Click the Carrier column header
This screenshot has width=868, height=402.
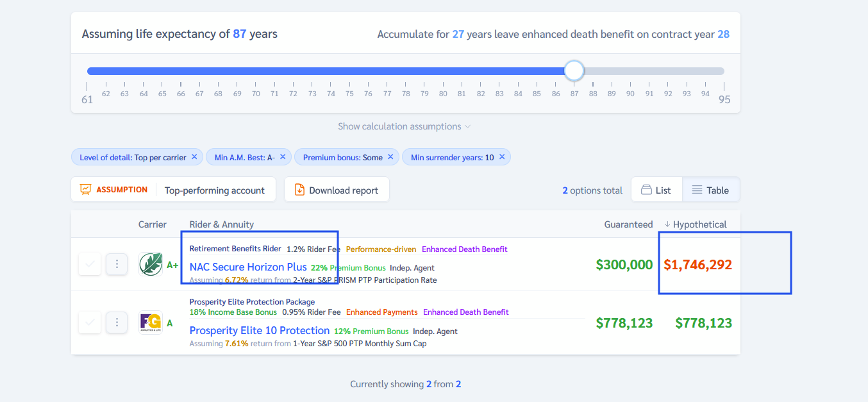coord(153,224)
